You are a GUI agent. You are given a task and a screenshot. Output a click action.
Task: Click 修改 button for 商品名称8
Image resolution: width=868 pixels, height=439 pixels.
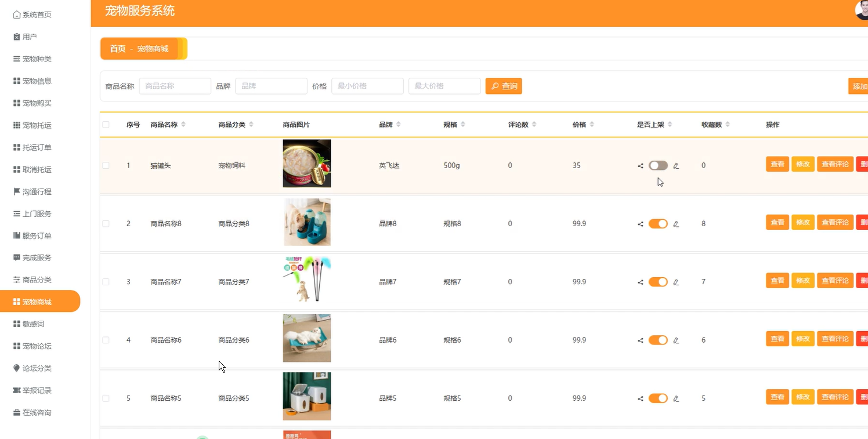803,222
